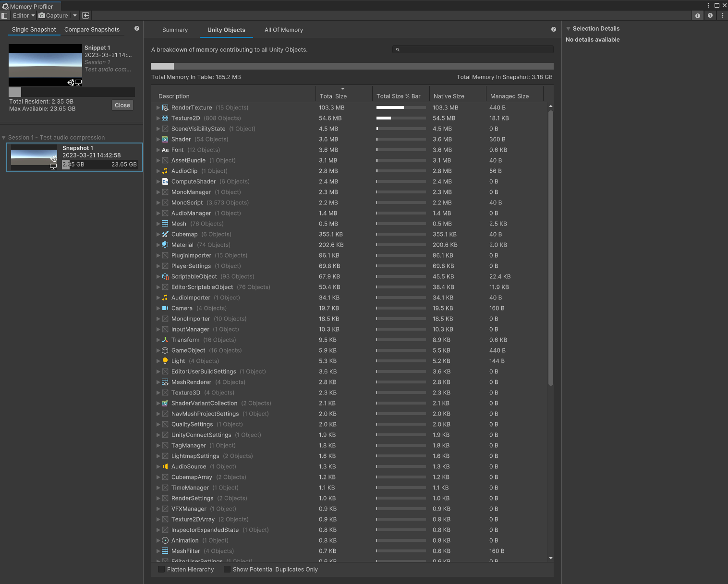Click the RenderTexture total size percent bar
728x584 pixels.
tap(401, 108)
